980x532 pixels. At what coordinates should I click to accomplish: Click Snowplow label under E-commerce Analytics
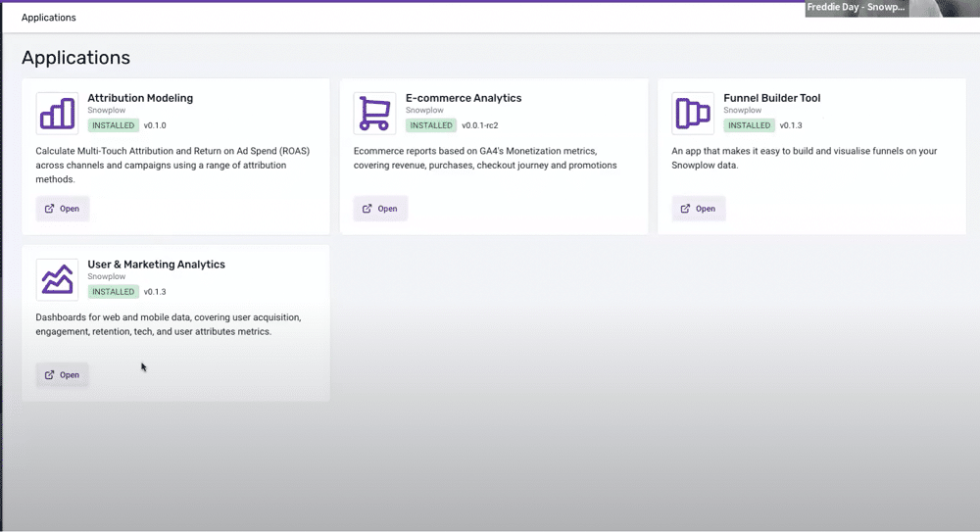424,110
